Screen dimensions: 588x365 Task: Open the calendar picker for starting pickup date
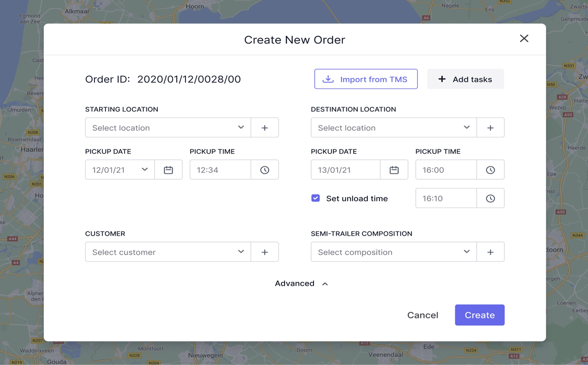coord(169,170)
